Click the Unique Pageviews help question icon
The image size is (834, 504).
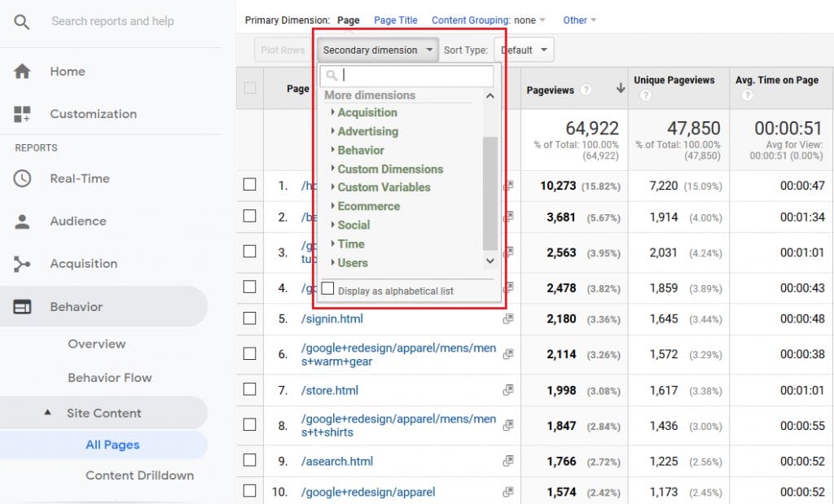coord(646,95)
